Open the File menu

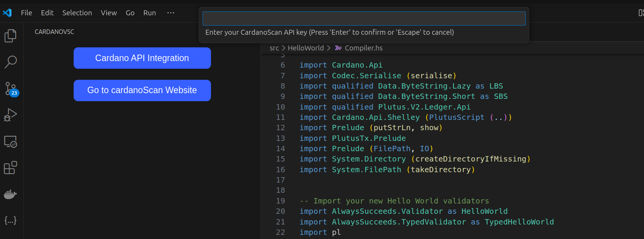click(26, 13)
